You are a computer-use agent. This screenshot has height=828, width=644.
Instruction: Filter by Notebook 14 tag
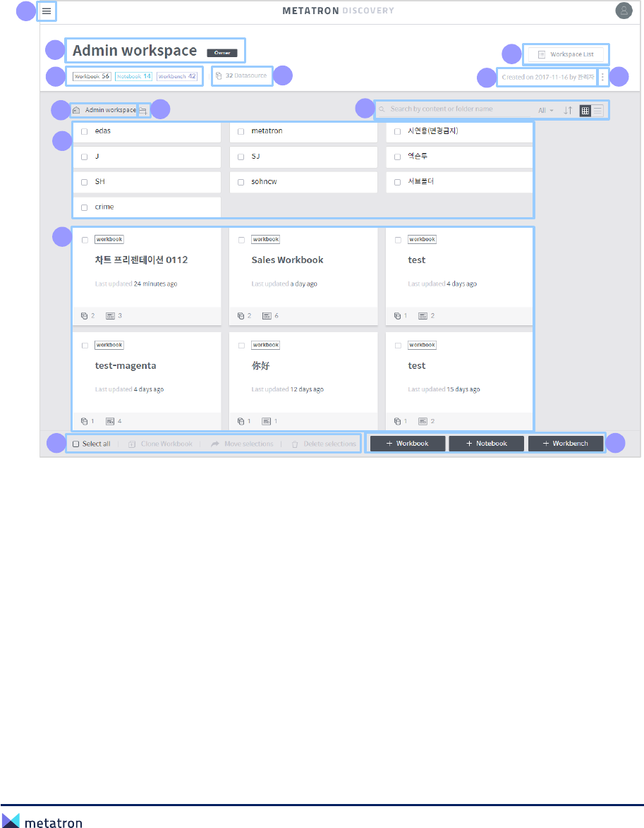click(x=133, y=76)
